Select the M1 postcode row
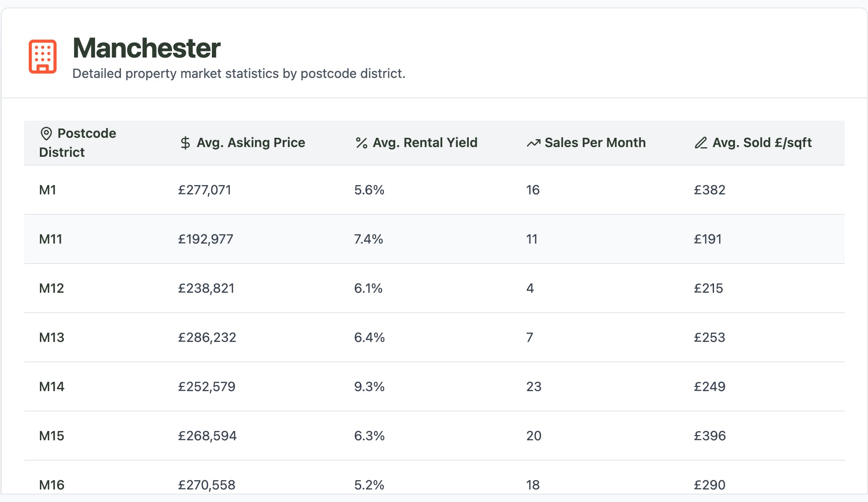Viewport: 868px width, 502px height. point(48,190)
